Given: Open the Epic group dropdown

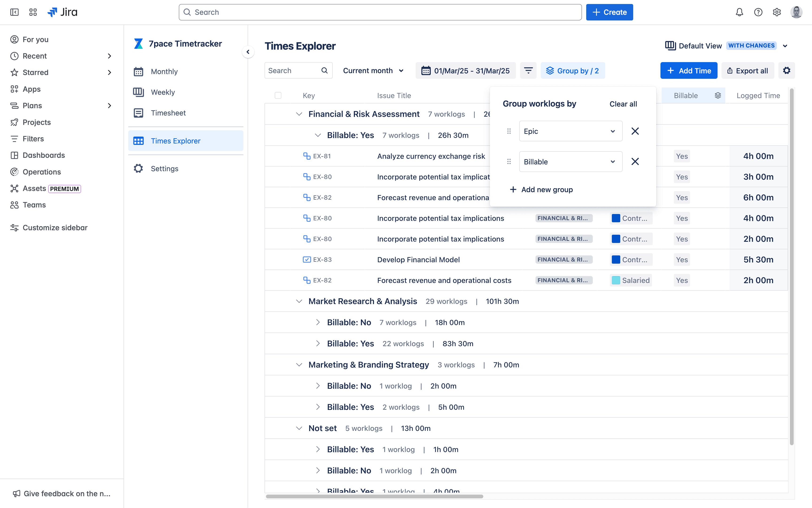Looking at the screenshot, I should 571,131.
